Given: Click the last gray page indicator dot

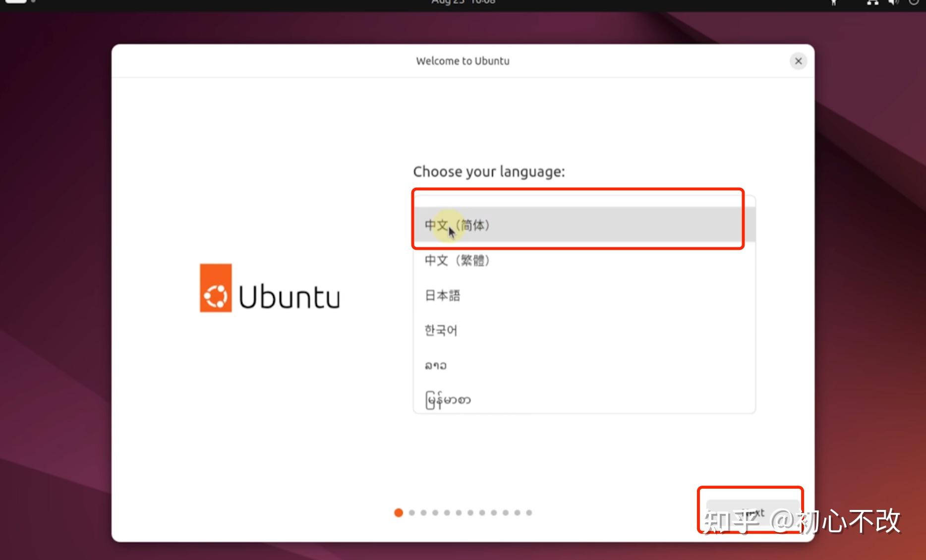Looking at the screenshot, I should coord(529,513).
